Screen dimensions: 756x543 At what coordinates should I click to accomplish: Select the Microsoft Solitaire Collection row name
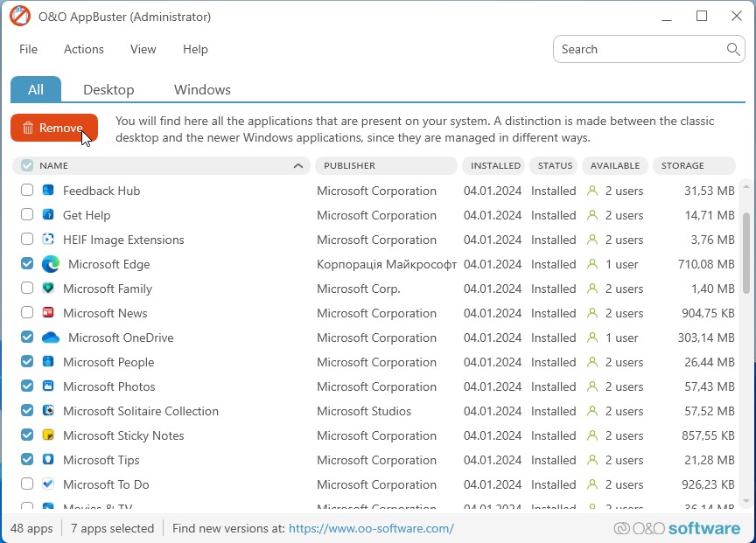141,411
